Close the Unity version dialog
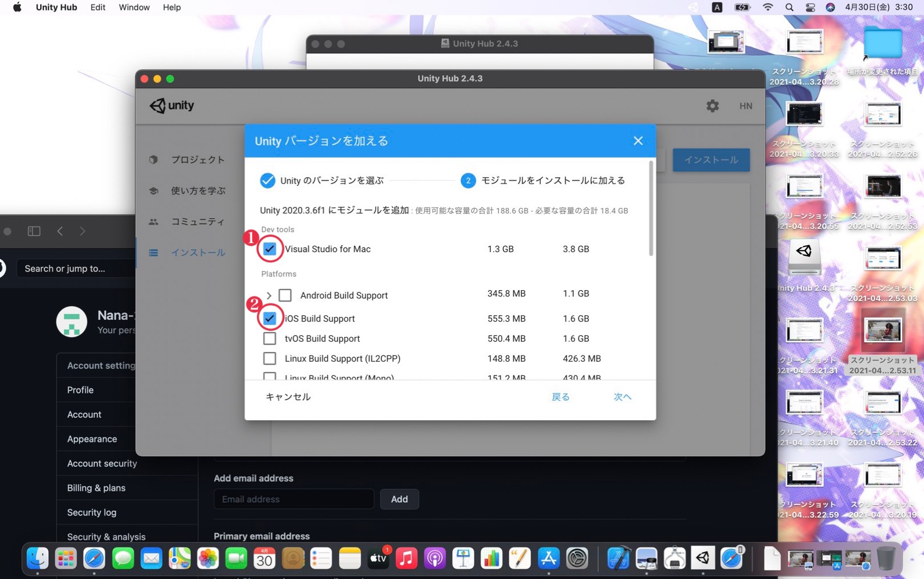This screenshot has height=579, width=924. [638, 141]
